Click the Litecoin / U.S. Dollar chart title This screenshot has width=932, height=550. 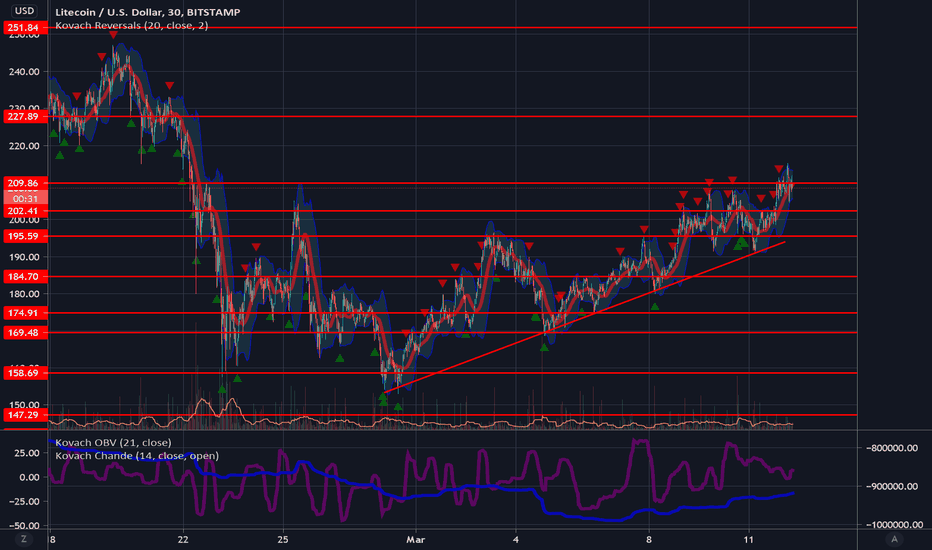click(x=147, y=12)
